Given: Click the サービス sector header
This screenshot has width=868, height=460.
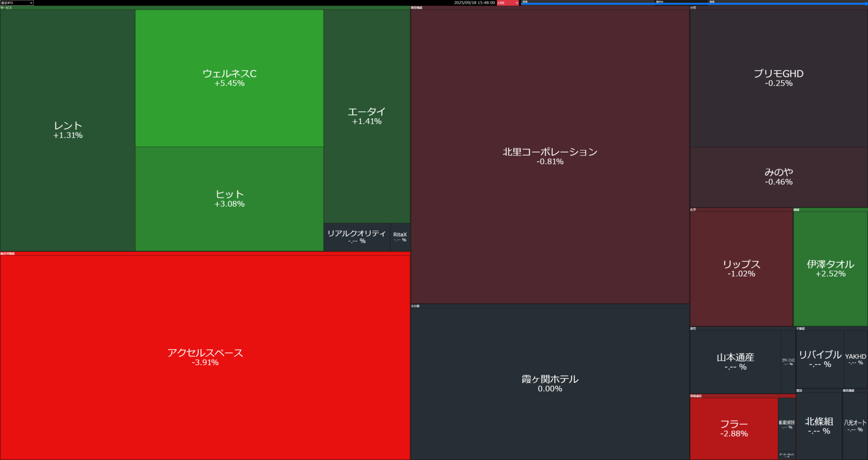Looking at the screenshot, I should (205, 8).
